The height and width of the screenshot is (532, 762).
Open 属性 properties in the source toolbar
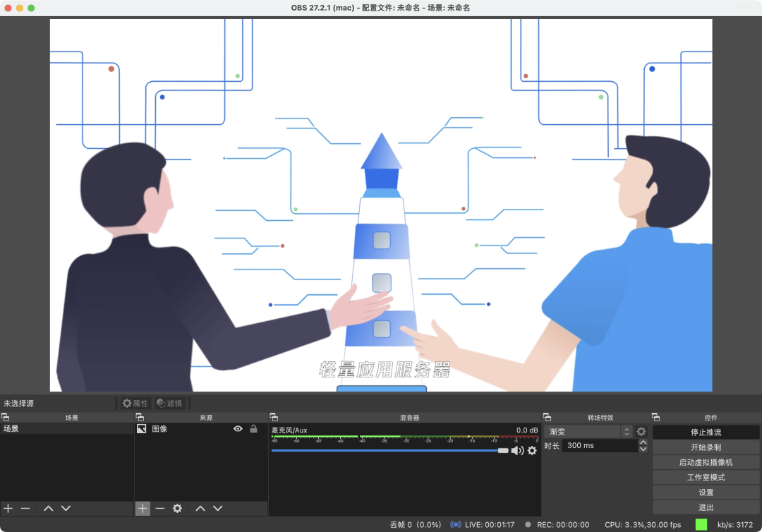(135, 404)
